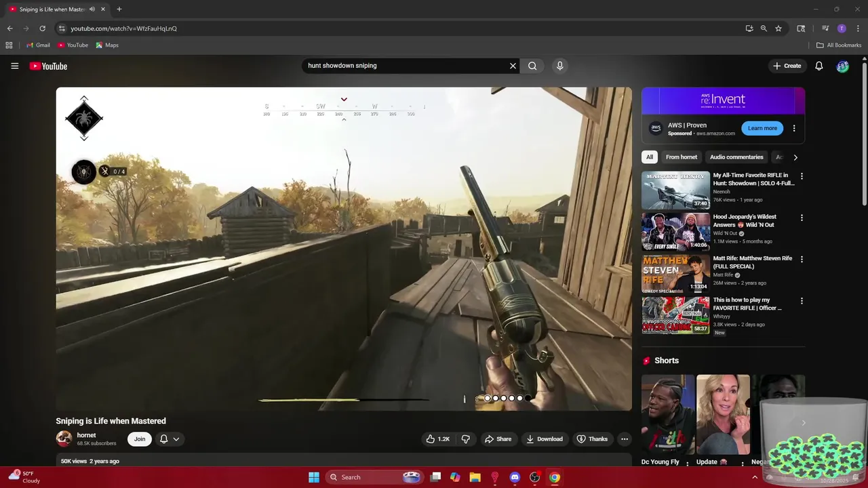868x488 pixels.
Task: Open the YouTube bookmark
Action: pos(73,45)
